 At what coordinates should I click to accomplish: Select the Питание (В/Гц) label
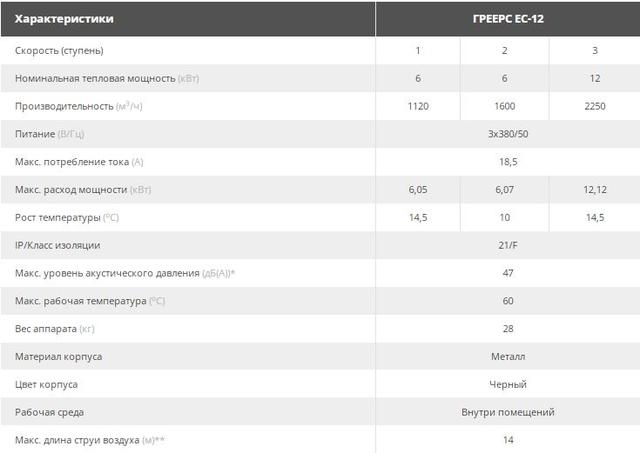[x=49, y=134]
